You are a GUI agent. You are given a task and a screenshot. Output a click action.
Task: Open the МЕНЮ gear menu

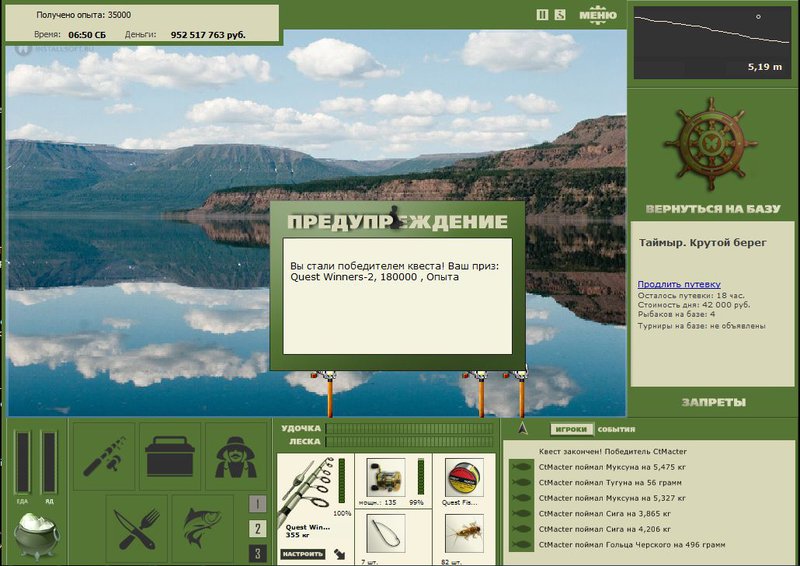coord(598,15)
